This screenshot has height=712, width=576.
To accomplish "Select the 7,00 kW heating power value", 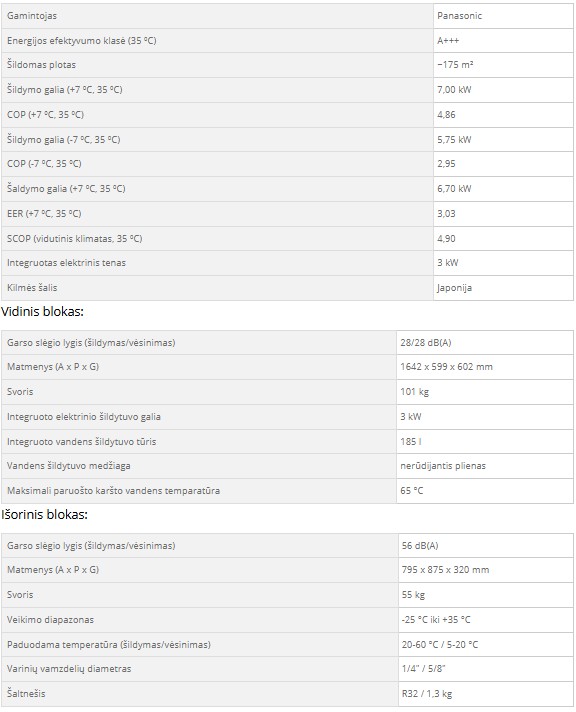I will coord(454,90).
